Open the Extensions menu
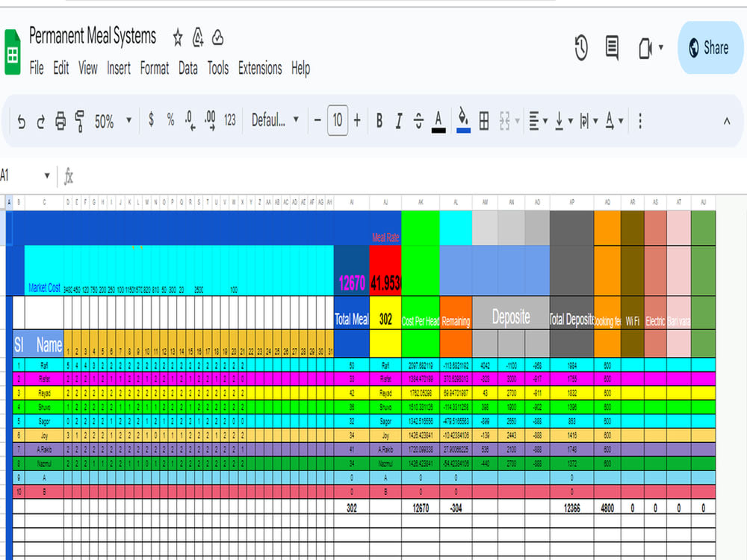Image resolution: width=747 pixels, height=560 pixels. point(260,68)
